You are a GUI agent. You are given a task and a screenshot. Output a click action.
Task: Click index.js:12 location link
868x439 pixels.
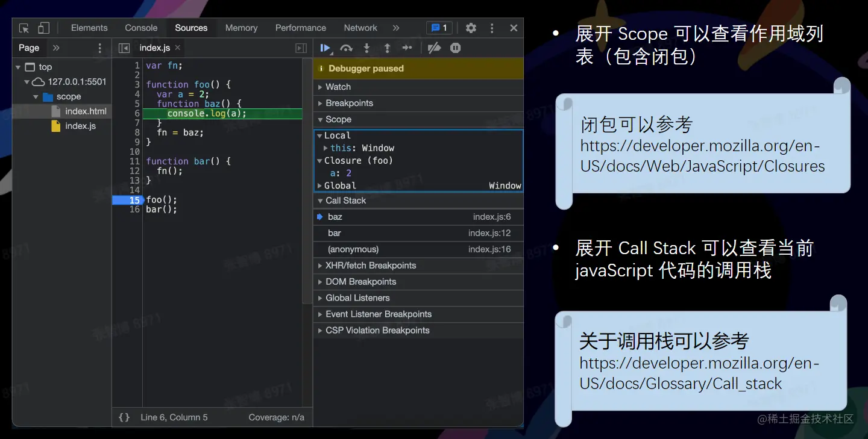489,233
